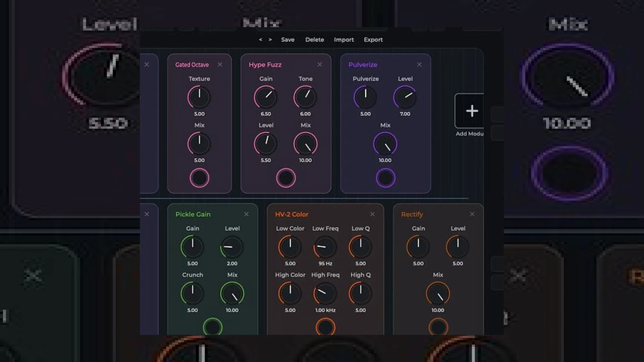
Task: Click the Rectify Gain knob
Action: pos(418,247)
